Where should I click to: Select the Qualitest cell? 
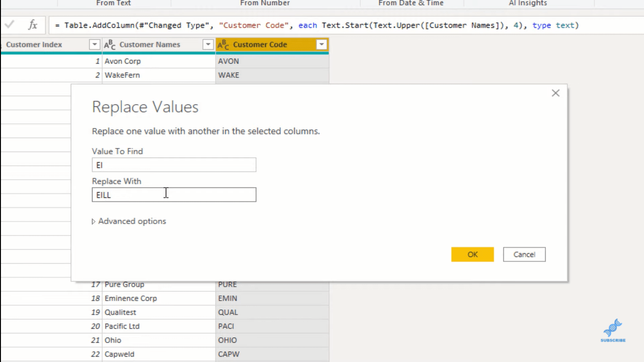(x=159, y=312)
